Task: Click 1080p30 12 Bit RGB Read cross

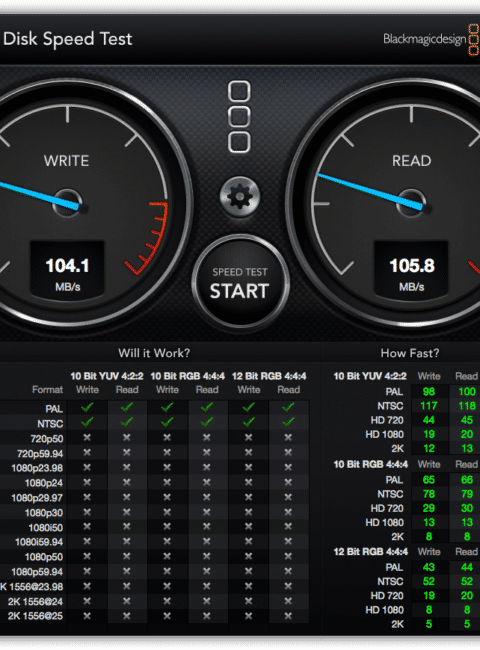Action: pyautogui.click(x=288, y=512)
